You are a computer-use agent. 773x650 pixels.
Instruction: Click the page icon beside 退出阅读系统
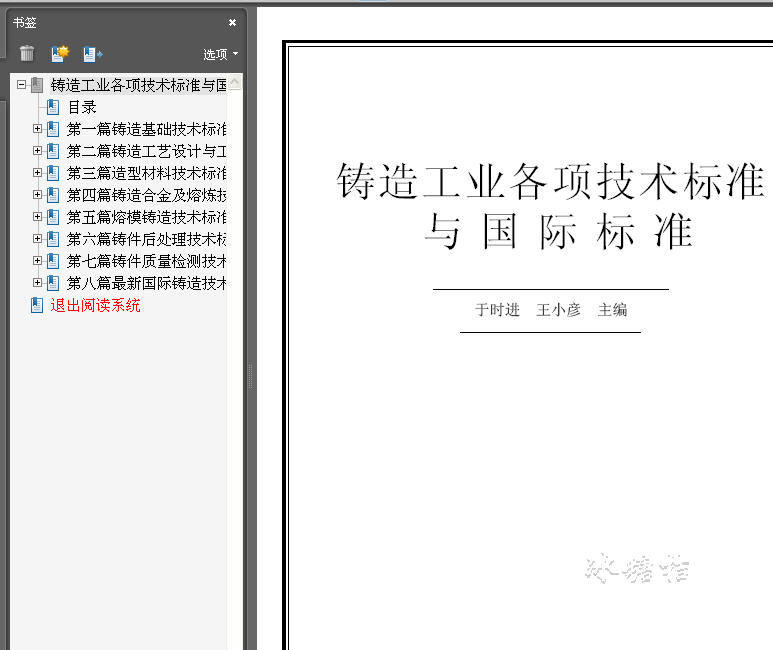[37, 305]
